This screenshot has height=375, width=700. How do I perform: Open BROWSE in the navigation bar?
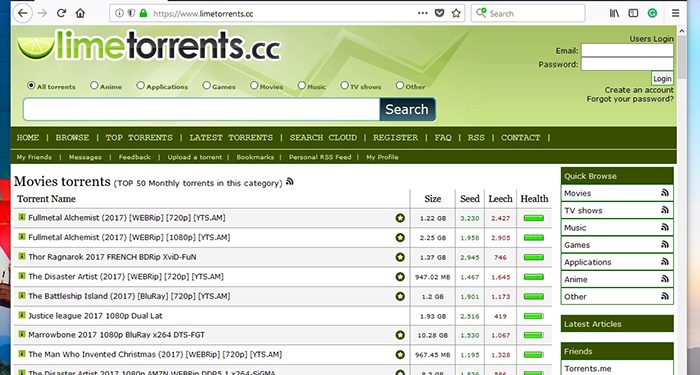point(72,138)
